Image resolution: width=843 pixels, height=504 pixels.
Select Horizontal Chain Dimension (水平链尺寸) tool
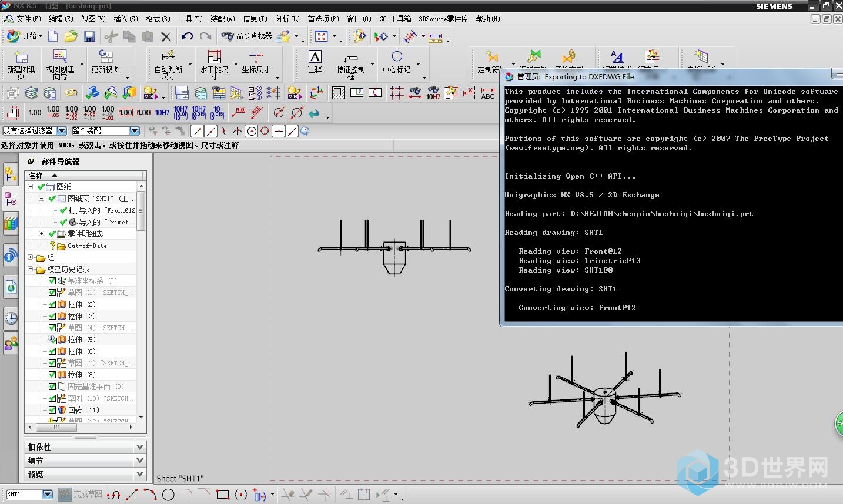(x=214, y=64)
